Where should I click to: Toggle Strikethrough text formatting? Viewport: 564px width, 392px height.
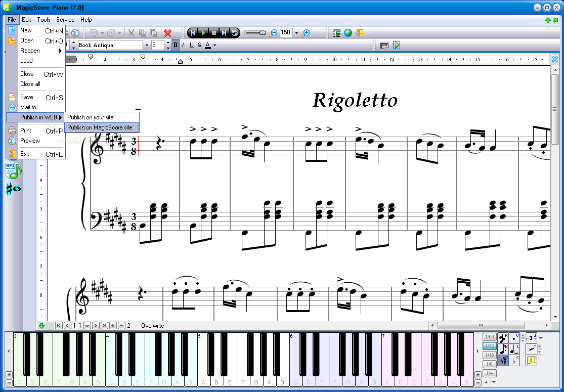click(x=200, y=46)
